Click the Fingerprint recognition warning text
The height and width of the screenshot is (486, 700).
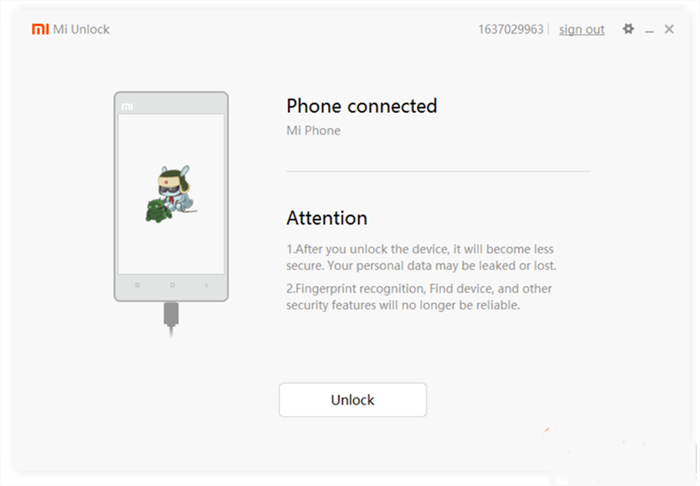click(x=419, y=297)
